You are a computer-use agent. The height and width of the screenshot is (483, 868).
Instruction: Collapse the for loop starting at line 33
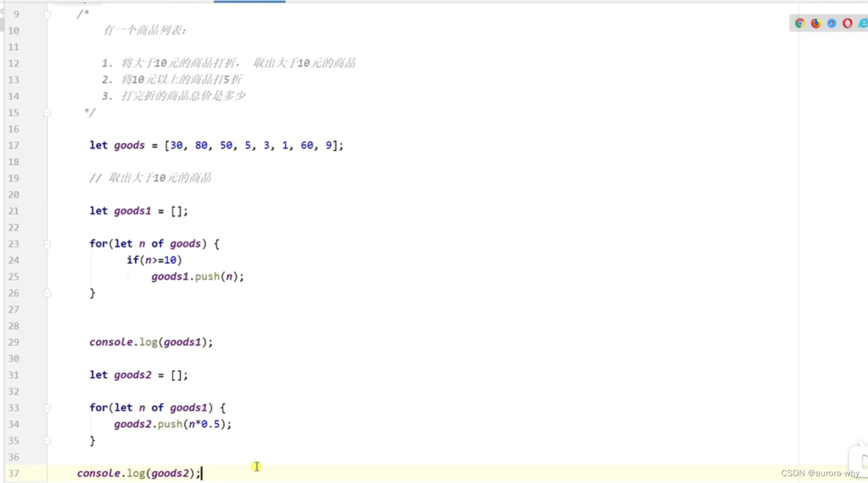coord(47,408)
